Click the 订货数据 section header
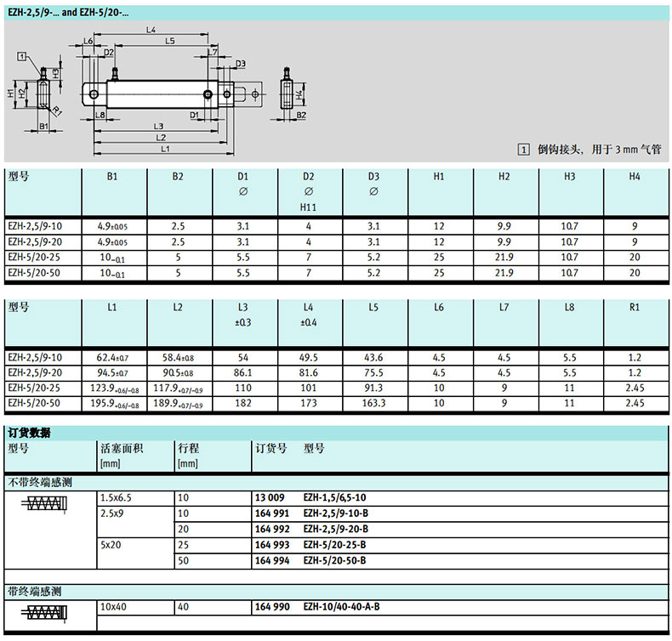Image resolution: width=672 pixels, height=641 pixels. pyautogui.click(x=29, y=433)
